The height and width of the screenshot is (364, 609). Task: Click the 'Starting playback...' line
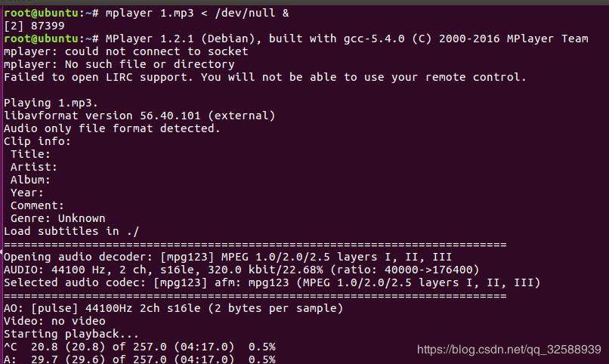72,334
